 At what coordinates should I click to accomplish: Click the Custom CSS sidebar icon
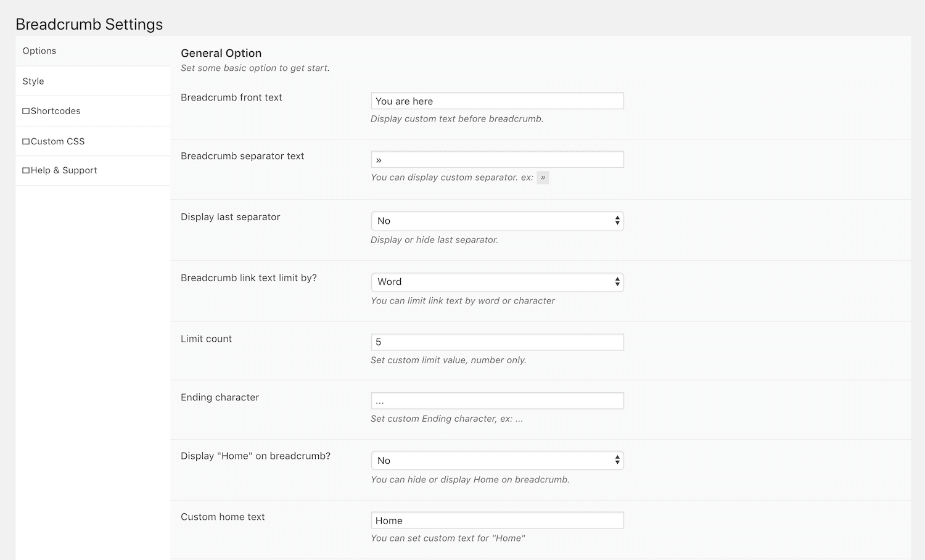26,141
